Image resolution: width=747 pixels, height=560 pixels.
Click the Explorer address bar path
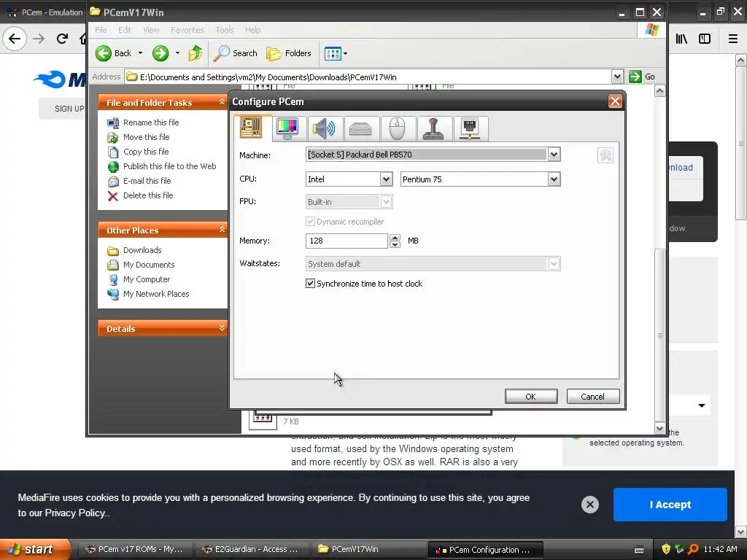click(x=368, y=77)
